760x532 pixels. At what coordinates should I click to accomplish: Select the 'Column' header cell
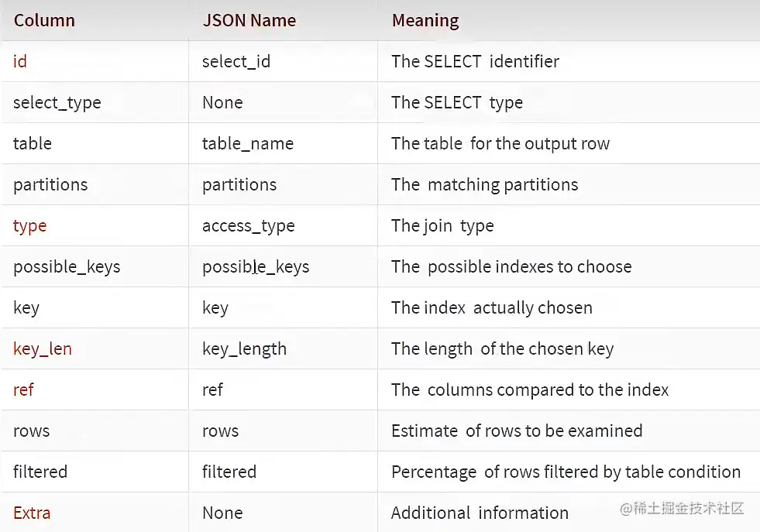44,20
